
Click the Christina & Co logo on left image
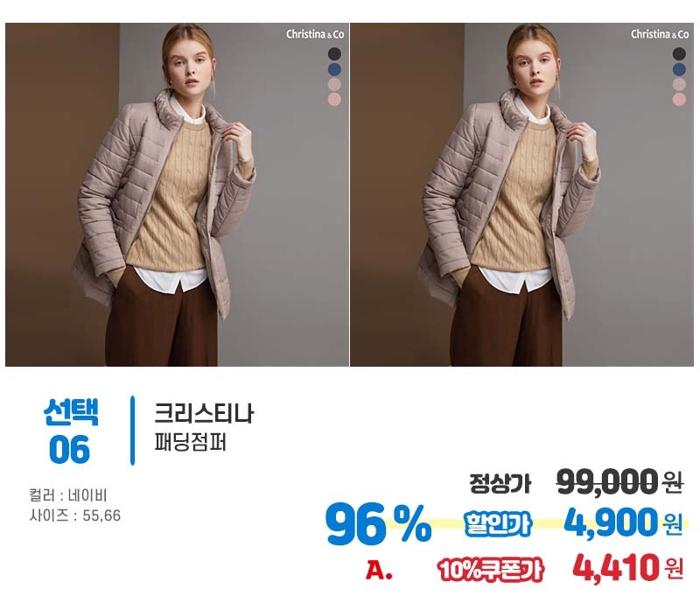click(x=315, y=34)
